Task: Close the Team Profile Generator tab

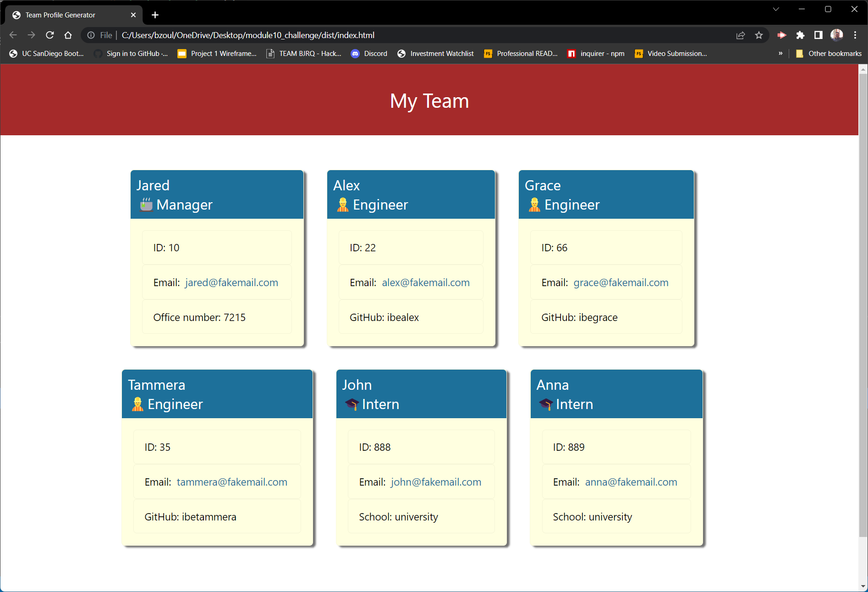Action: pyautogui.click(x=133, y=15)
